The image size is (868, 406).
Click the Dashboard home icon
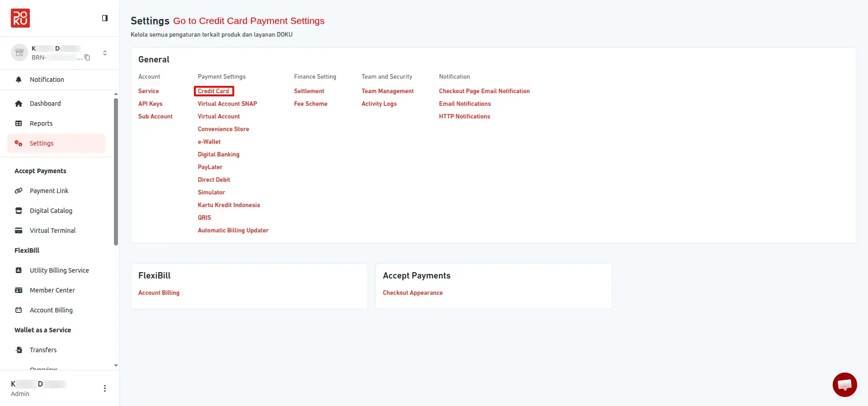[x=19, y=104]
